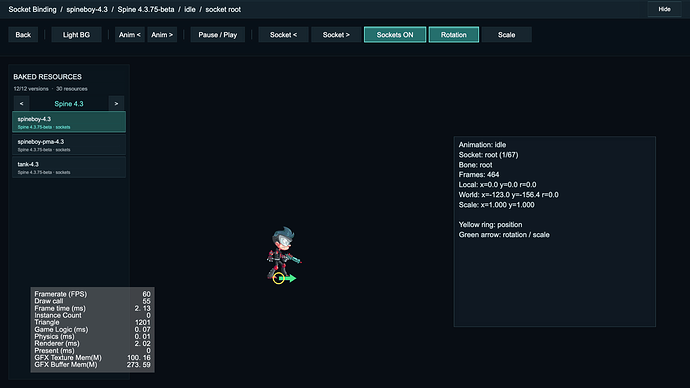Image resolution: width=690 pixels, height=388 pixels.
Task: Click the green rotation arrow
Action: coord(288,278)
